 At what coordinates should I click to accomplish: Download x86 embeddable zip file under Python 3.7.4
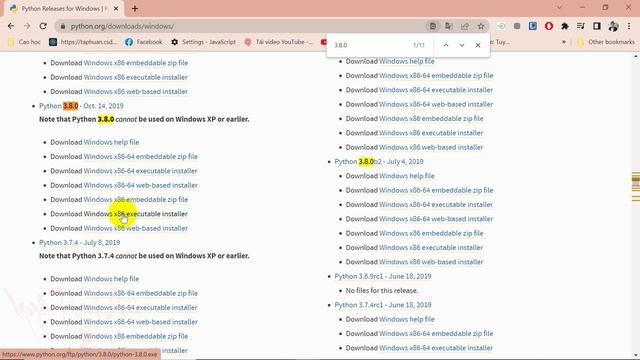[x=136, y=336]
